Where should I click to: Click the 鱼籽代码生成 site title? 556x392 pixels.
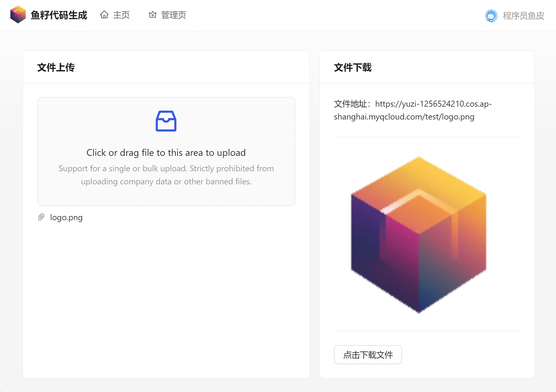tap(59, 15)
